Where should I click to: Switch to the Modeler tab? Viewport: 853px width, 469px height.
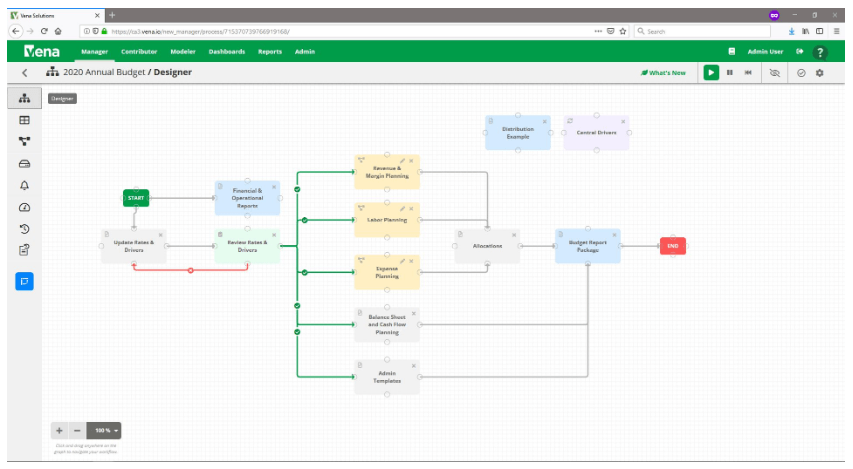(x=183, y=52)
